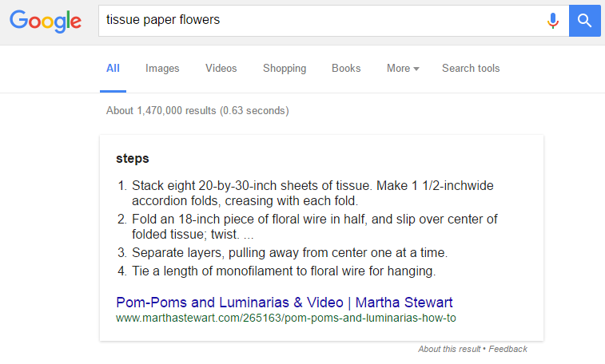Screen dimensions: 605x364
Task: Open Search tools options
Action: pyautogui.click(x=471, y=69)
